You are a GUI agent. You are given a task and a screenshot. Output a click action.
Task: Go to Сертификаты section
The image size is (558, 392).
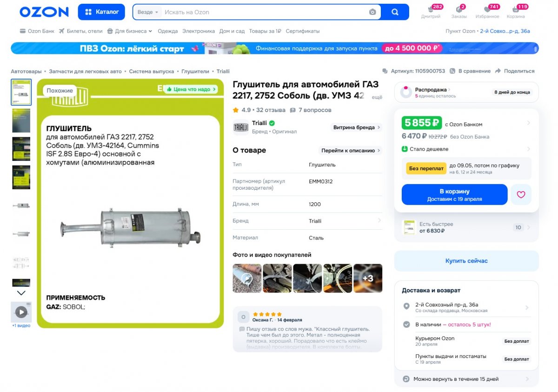[303, 31]
